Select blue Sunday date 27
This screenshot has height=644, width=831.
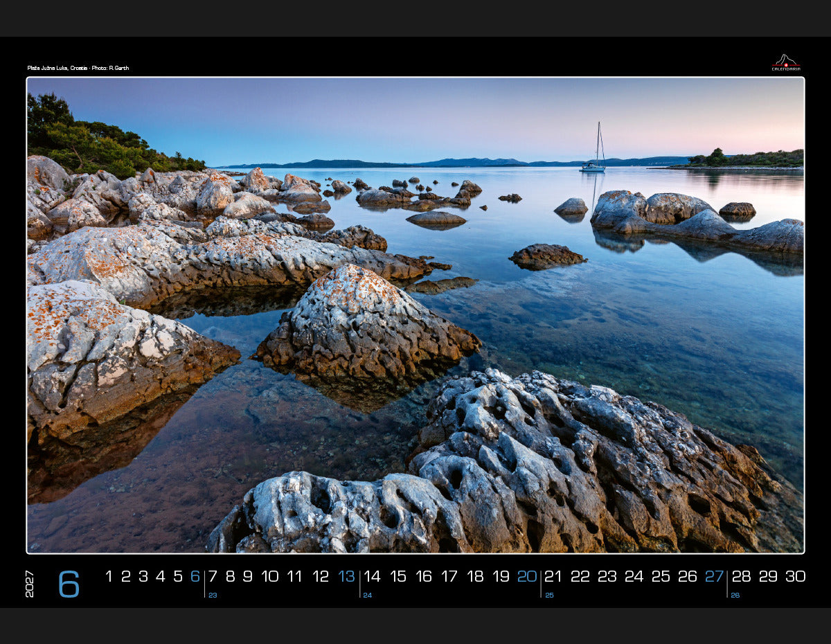pos(714,576)
